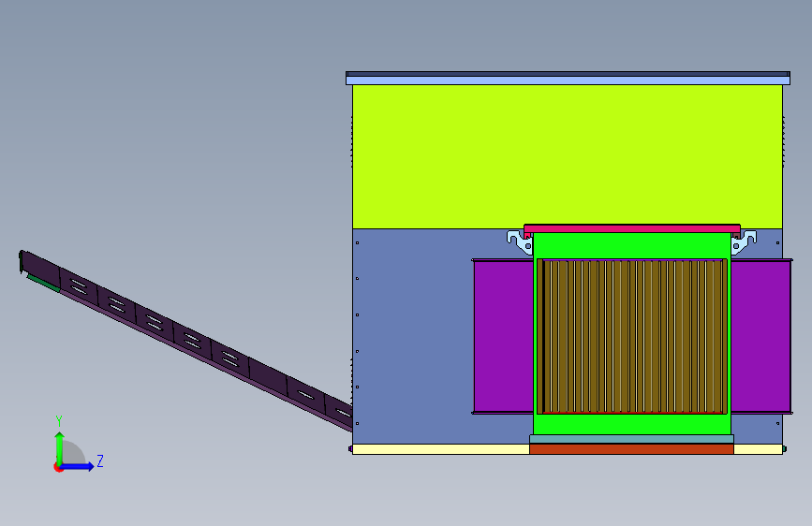Click the red origin point of the triad
The image size is (812, 526).
tap(58, 467)
